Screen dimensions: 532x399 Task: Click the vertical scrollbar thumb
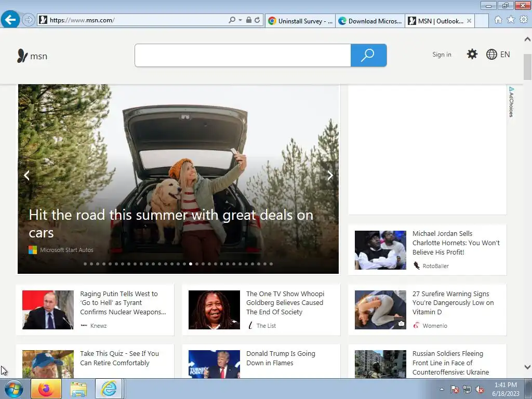[x=527, y=67]
